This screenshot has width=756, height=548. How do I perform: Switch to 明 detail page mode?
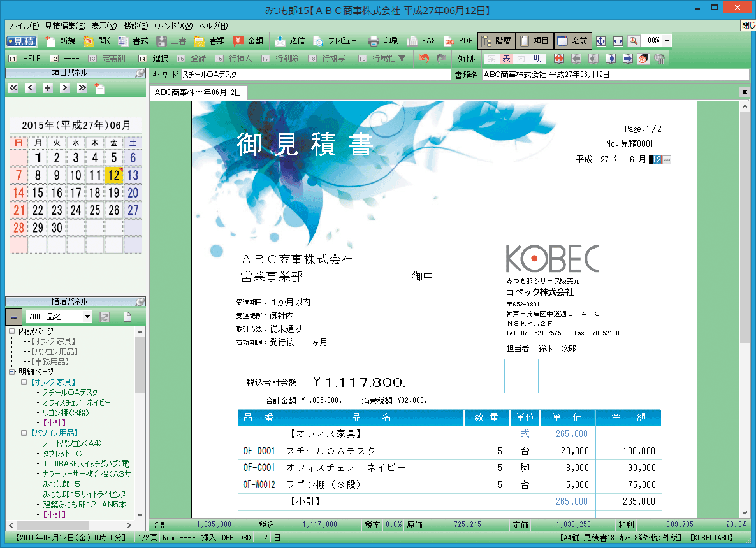537,59
